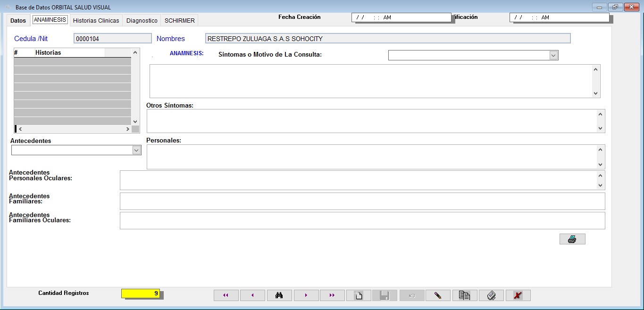Click the Cantidad Registros yellow field
644x310 pixels.
coord(141,293)
